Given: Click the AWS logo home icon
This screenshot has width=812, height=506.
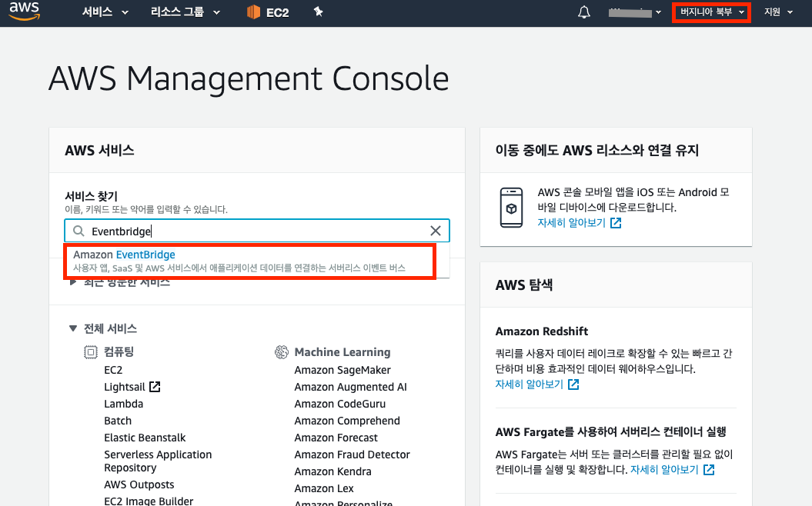Looking at the screenshot, I should click(24, 11).
